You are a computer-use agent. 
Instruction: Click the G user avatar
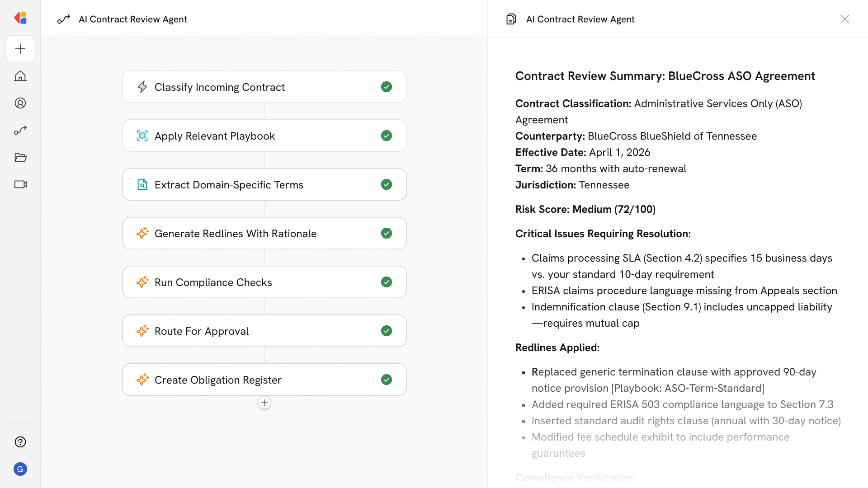tap(20, 469)
